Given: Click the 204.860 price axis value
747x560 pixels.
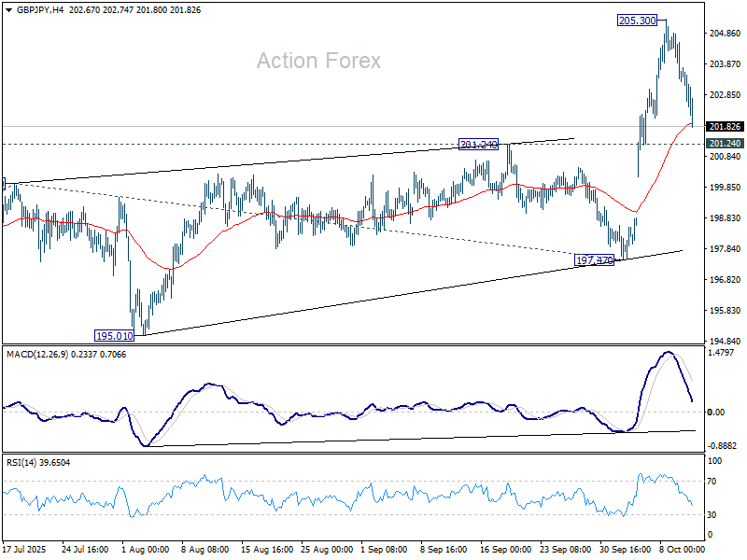Looking at the screenshot, I should point(725,34).
